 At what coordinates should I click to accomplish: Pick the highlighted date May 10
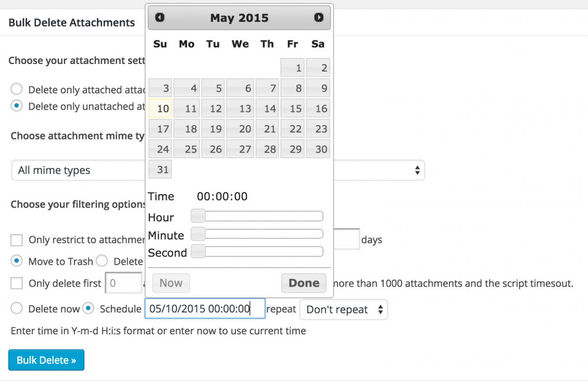[x=160, y=108]
